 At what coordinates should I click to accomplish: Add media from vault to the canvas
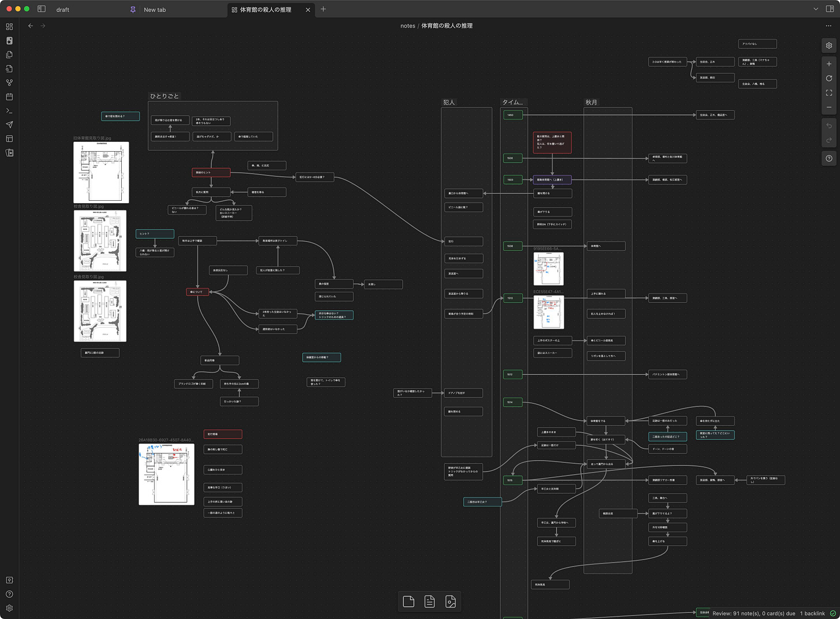click(451, 602)
